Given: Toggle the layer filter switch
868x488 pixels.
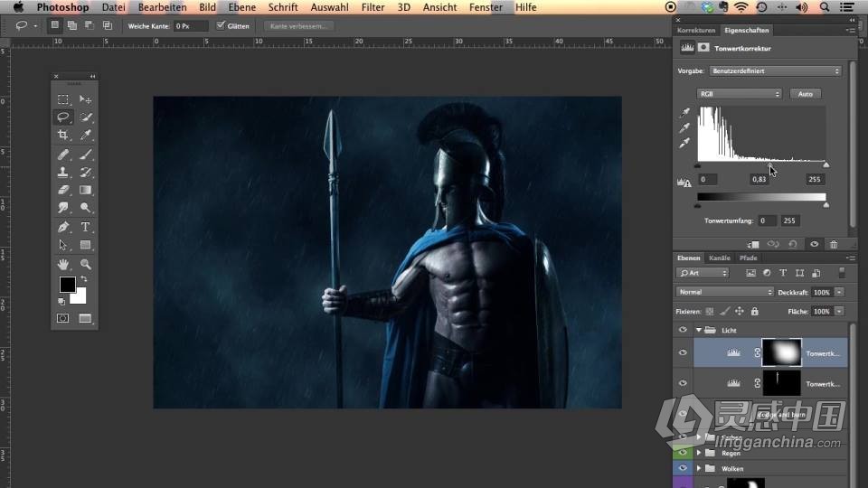Looking at the screenshot, I should pyautogui.click(x=842, y=272).
